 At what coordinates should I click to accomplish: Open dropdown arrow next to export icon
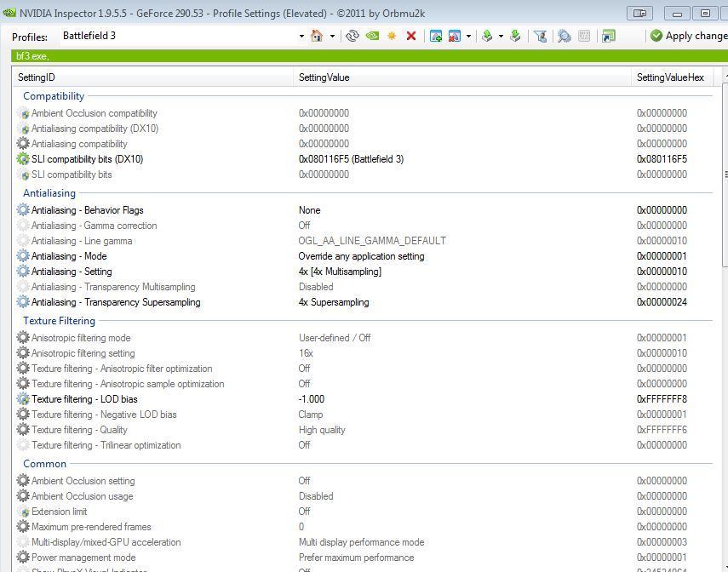point(501,37)
